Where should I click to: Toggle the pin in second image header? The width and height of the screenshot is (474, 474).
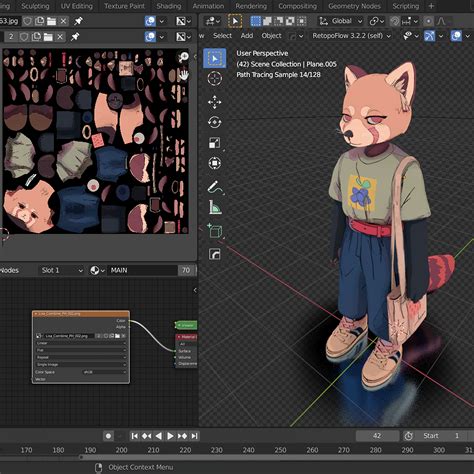point(75,37)
